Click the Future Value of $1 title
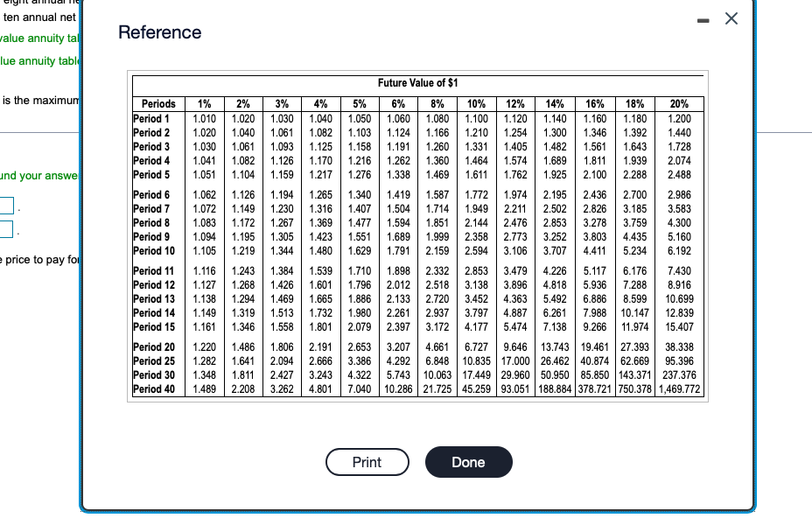 point(417,85)
